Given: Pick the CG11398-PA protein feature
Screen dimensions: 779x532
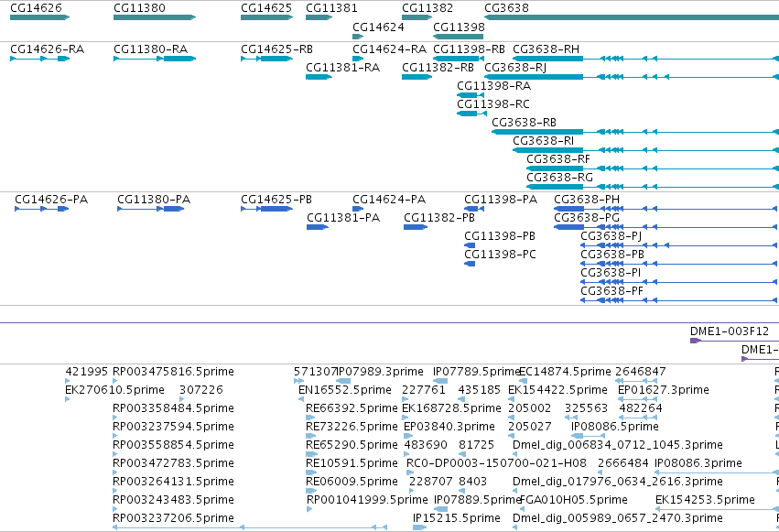Looking at the screenshot, I should click(474, 209).
